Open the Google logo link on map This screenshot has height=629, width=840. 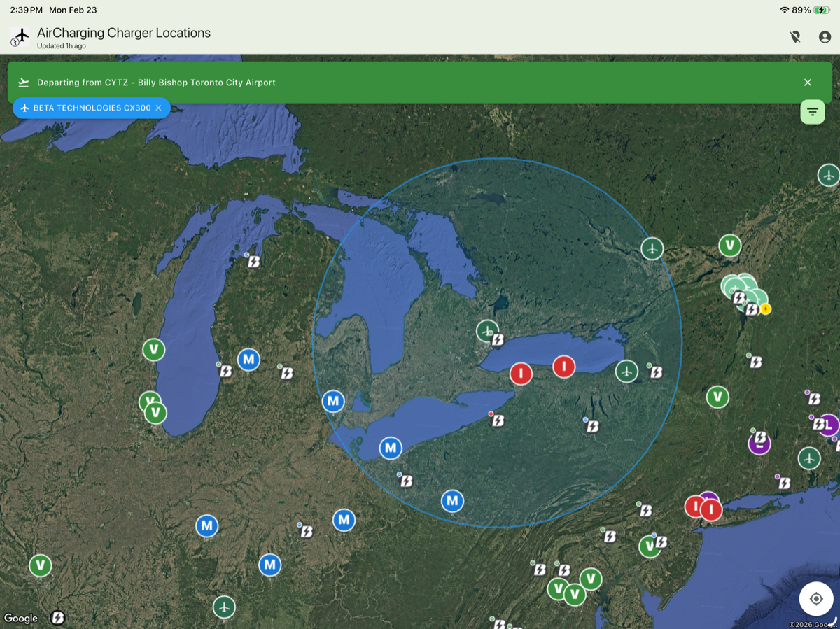(x=21, y=618)
